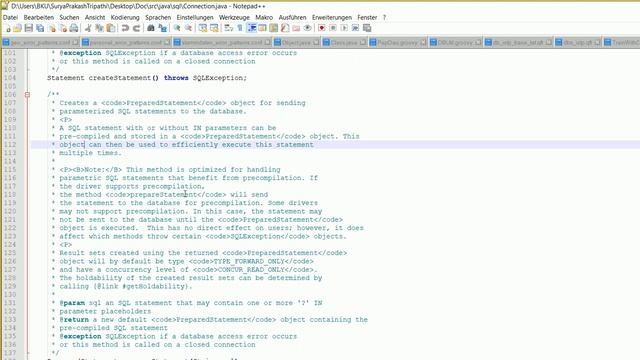Open the ? help menu

point(384,18)
